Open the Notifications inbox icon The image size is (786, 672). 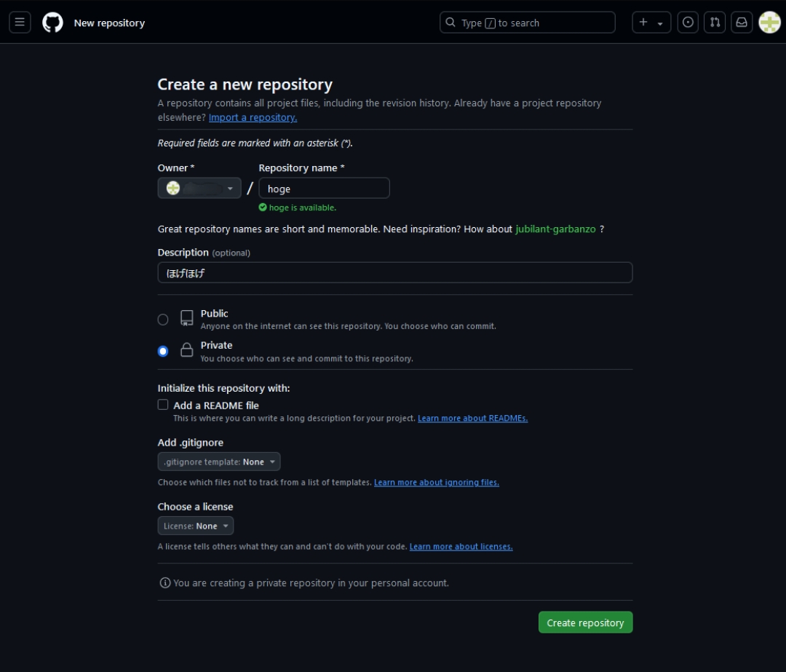coord(742,23)
